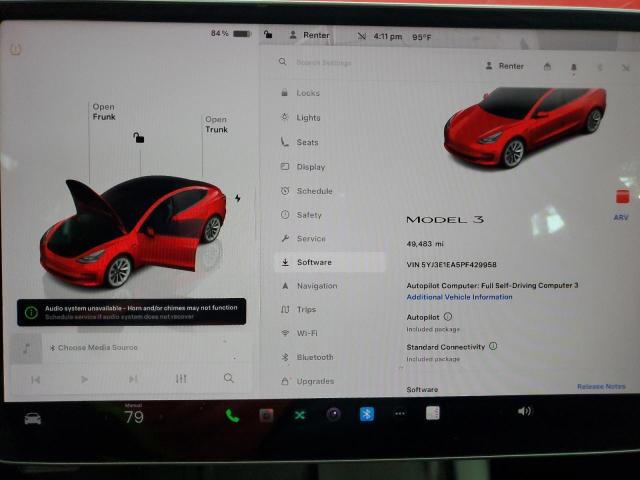Image resolution: width=640 pixels, height=480 pixels.
Task: Open the Trips menu
Action: pos(298,309)
